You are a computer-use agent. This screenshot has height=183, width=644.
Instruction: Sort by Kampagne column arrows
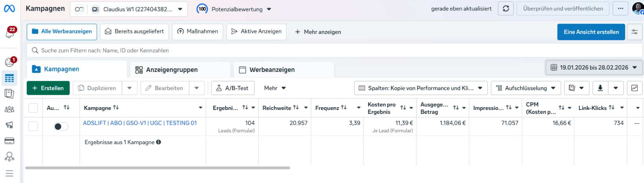116,107
